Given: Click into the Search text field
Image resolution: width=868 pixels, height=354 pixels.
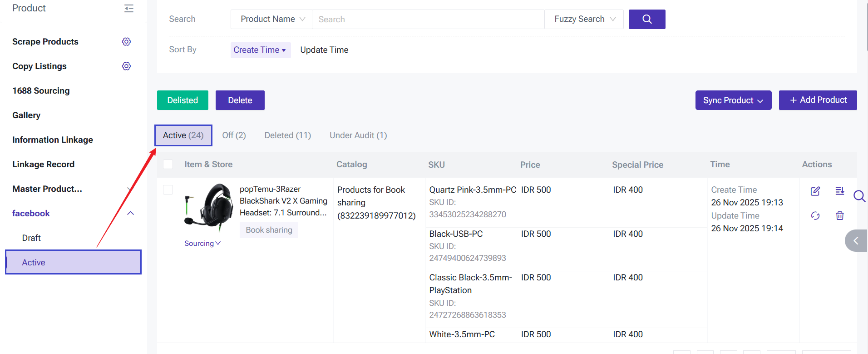Looking at the screenshot, I should click(x=428, y=19).
